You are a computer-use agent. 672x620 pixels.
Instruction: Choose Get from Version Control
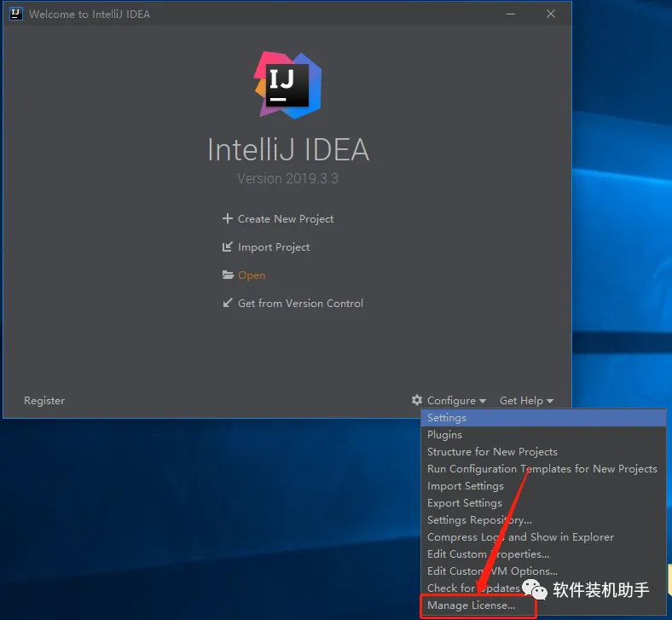pos(300,304)
